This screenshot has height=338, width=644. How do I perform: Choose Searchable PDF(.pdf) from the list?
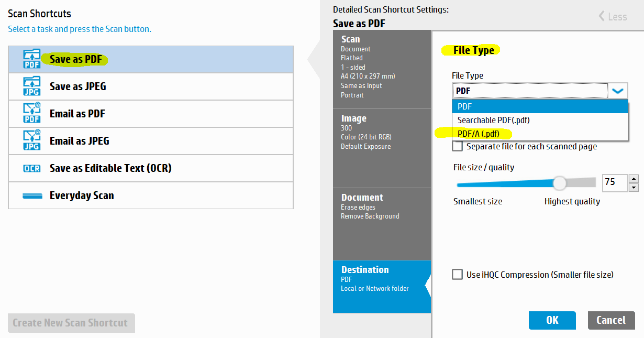pos(493,120)
